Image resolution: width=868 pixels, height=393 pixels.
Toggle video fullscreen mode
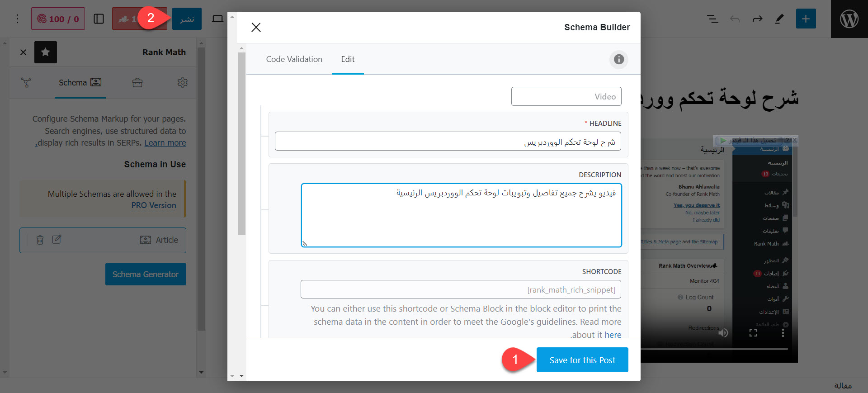753,333
